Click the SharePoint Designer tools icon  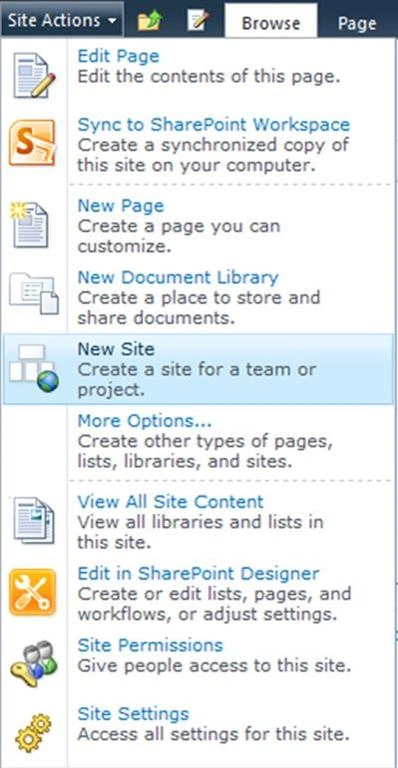[32, 592]
